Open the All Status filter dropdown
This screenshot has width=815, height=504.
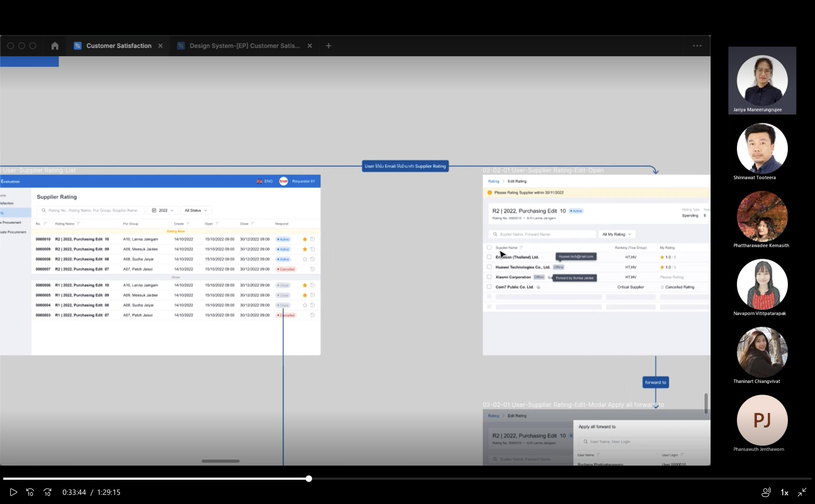tap(196, 210)
